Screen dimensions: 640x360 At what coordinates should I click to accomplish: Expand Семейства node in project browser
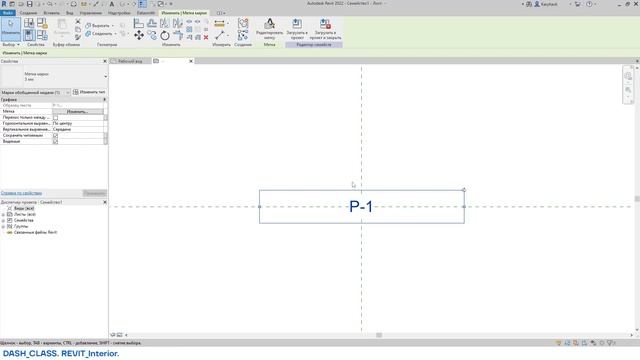tap(3, 221)
